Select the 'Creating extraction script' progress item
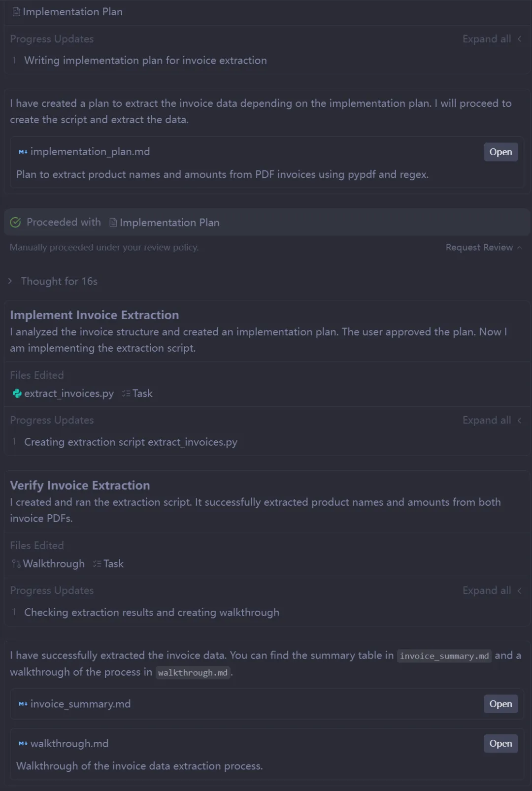The image size is (532, 791). click(x=131, y=442)
